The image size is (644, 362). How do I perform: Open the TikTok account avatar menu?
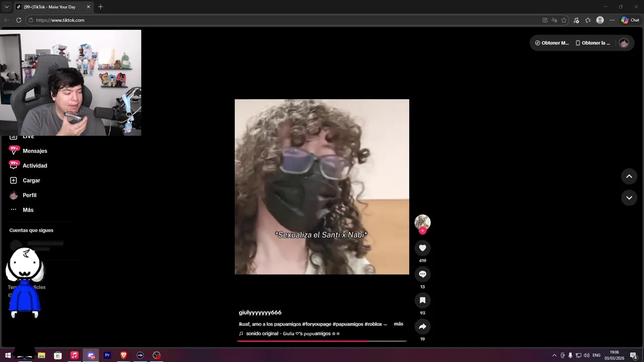pos(624,43)
